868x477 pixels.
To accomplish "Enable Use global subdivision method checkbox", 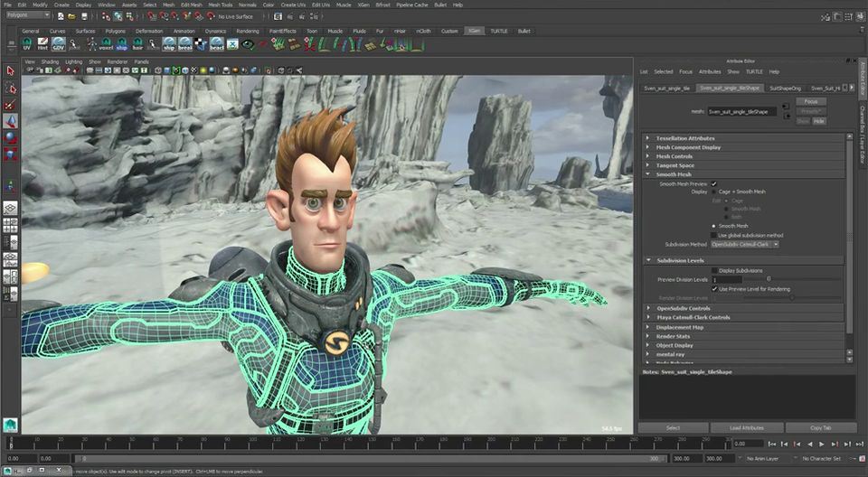I will [713, 235].
